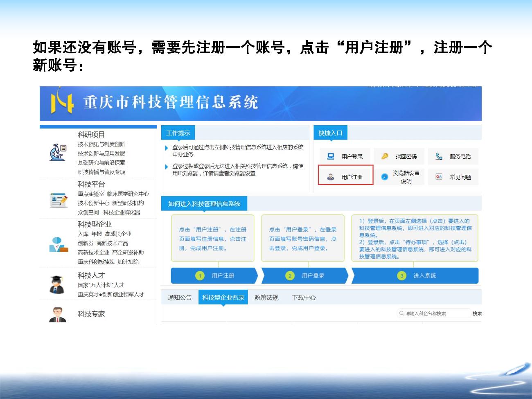Click the 常见问题 QA icon
The height and width of the screenshot is (399, 532).
pyautogui.click(x=439, y=177)
